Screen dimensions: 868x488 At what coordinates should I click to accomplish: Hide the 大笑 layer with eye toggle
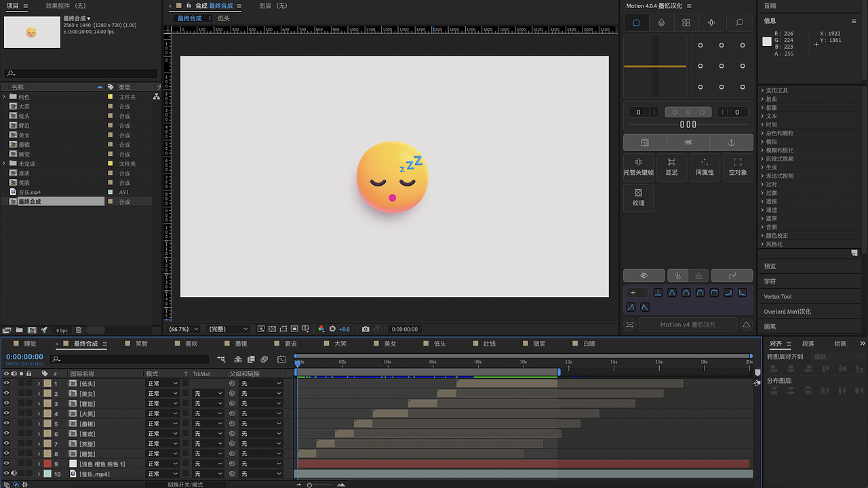click(x=6, y=413)
